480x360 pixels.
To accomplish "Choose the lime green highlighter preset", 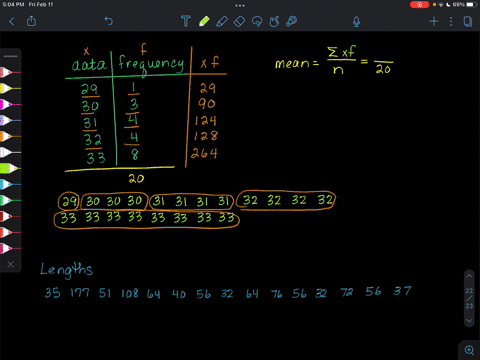I will (x=10, y=168).
